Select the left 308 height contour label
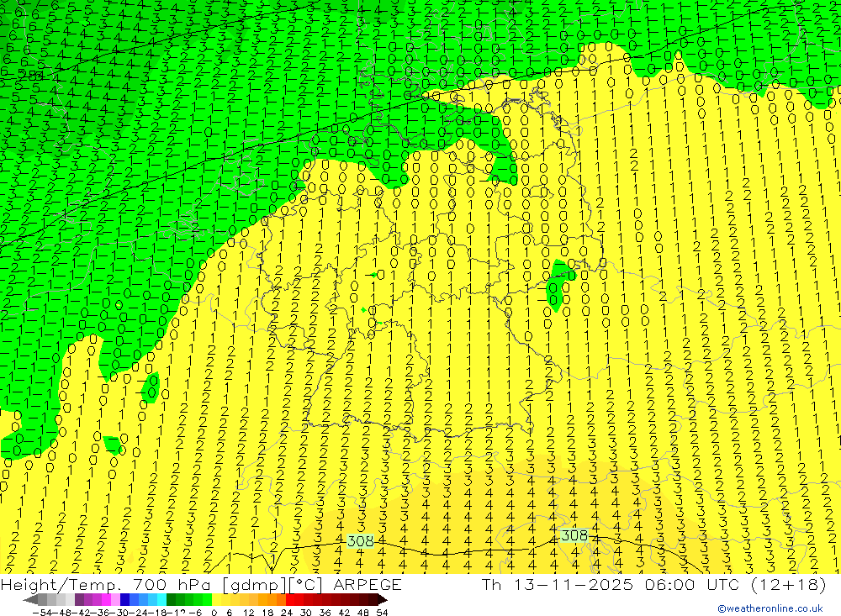The height and width of the screenshot is (616, 841). (x=361, y=541)
